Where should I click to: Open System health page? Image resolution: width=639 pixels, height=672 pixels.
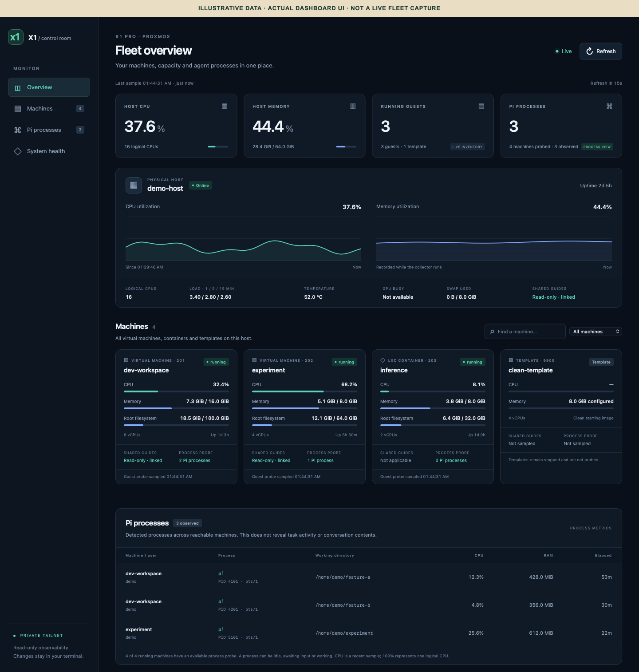[49, 151]
